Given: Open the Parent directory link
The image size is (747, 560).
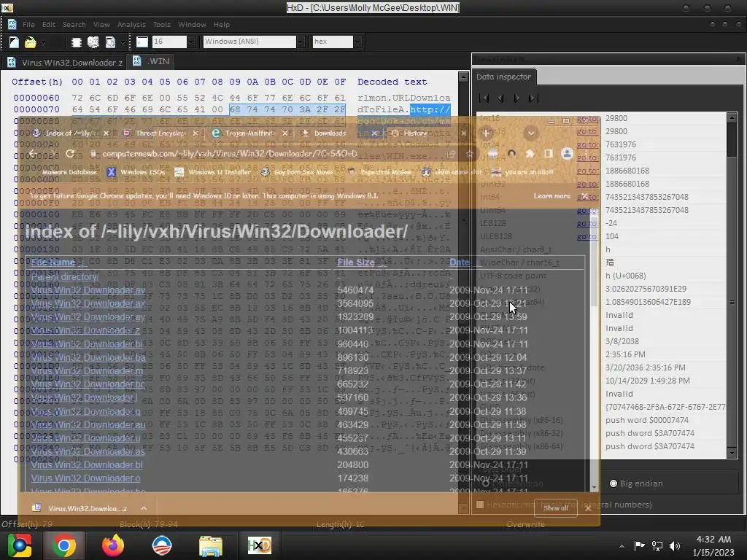Looking at the screenshot, I should pos(65,276).
